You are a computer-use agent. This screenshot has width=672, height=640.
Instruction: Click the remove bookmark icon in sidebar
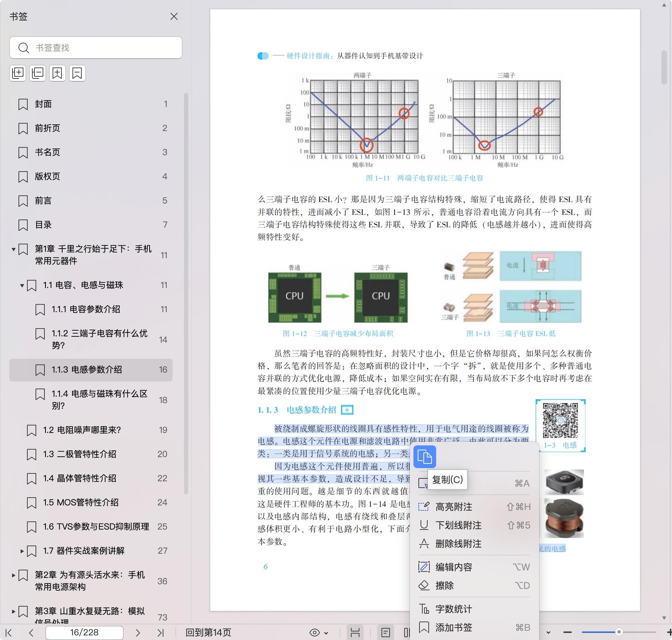tap(77, 73)
